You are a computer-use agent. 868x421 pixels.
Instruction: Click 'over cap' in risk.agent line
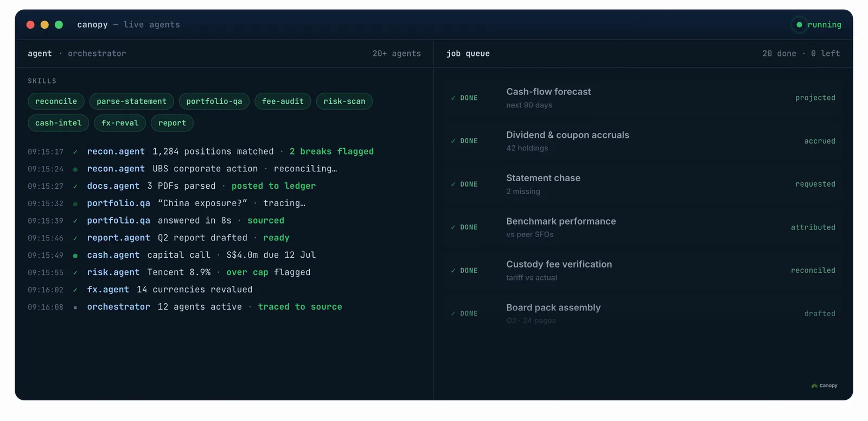click(247, 272)
